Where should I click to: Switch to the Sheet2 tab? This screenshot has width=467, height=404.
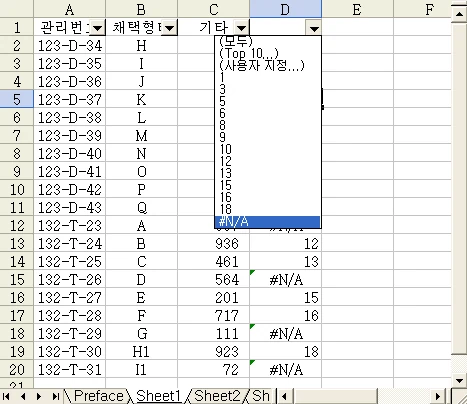[x=217, y=396]
